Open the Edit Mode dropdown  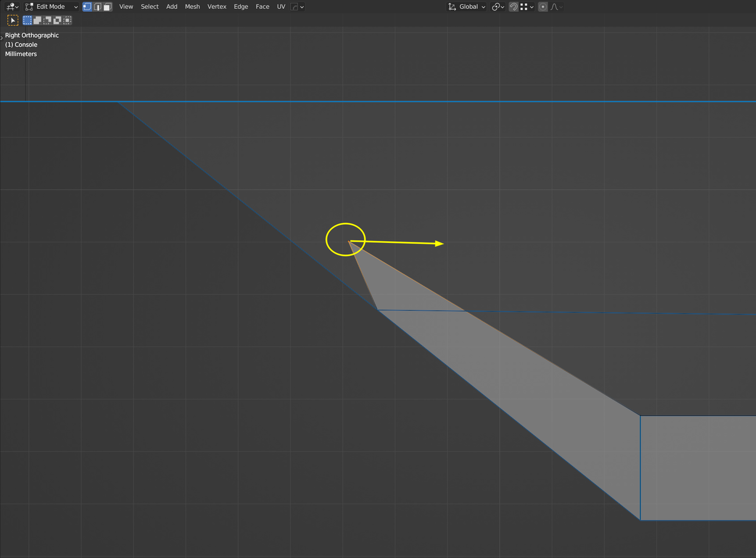coord(52,7)
